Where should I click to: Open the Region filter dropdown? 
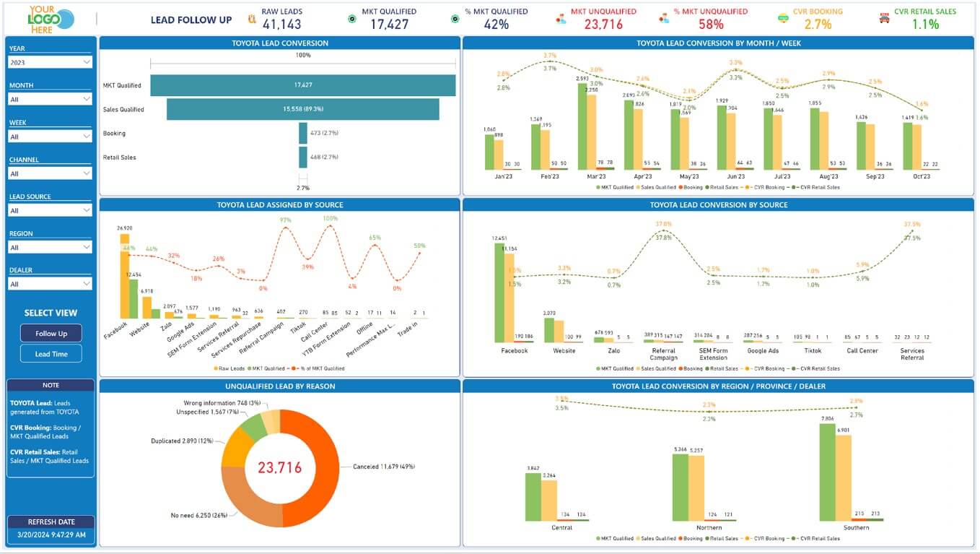pos(50,248)
